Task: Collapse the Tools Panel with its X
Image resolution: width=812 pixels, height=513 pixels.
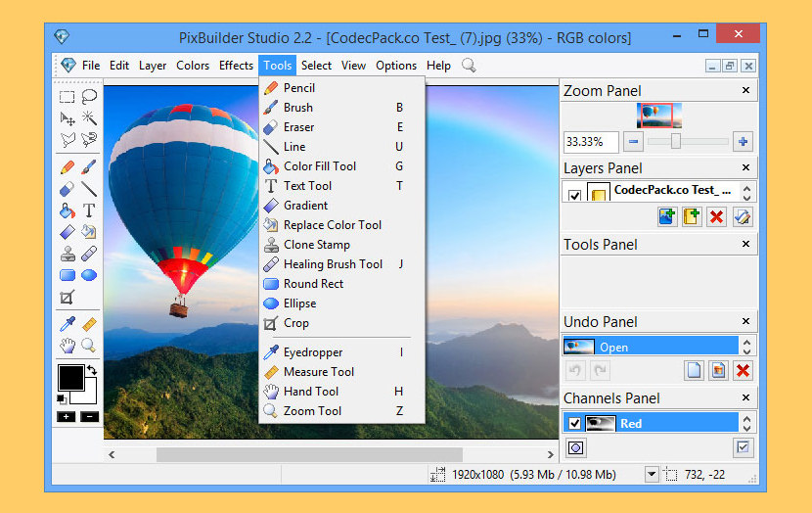Action: (745, 244)
